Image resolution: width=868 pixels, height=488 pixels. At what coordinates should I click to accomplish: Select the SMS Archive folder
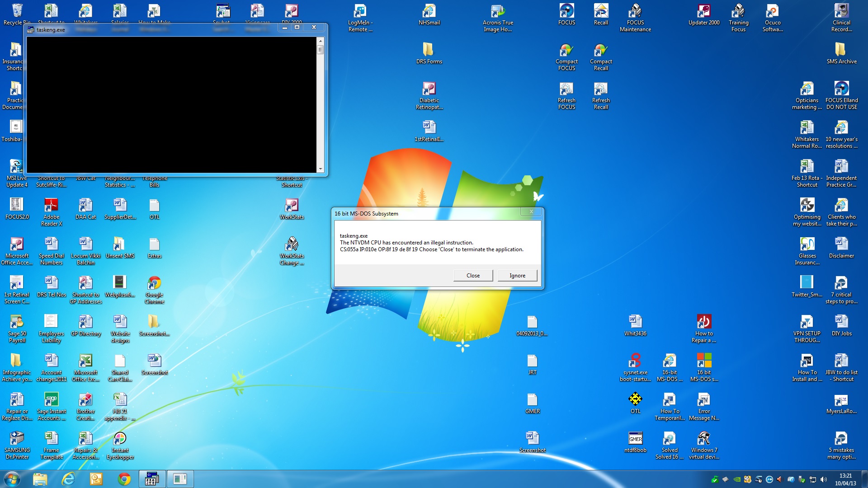(x=841, y=53)
